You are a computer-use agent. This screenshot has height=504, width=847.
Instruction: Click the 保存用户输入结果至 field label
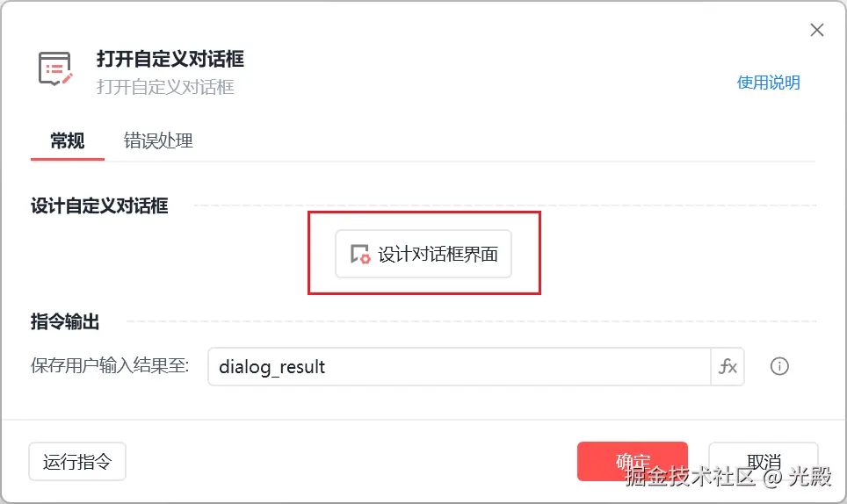coord(110,366)
